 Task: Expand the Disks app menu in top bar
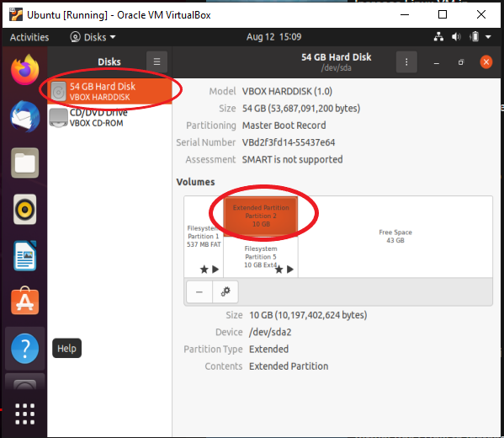pos(93,37)
